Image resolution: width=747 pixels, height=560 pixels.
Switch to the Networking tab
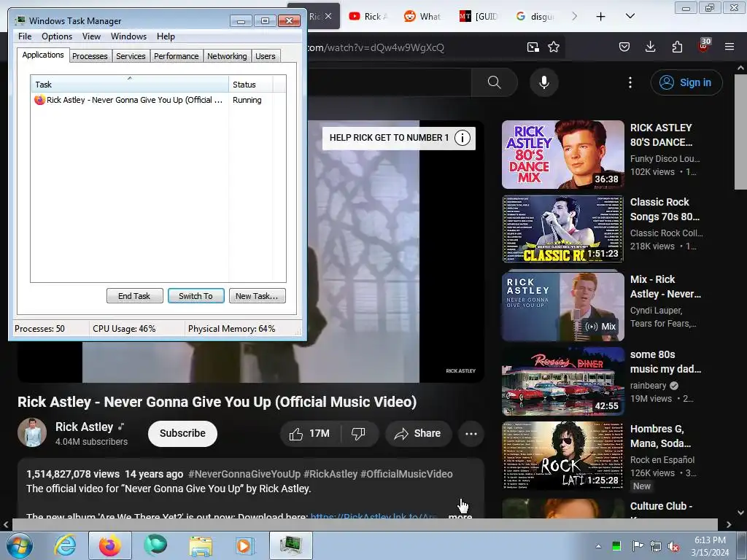[x=227, y=56]
